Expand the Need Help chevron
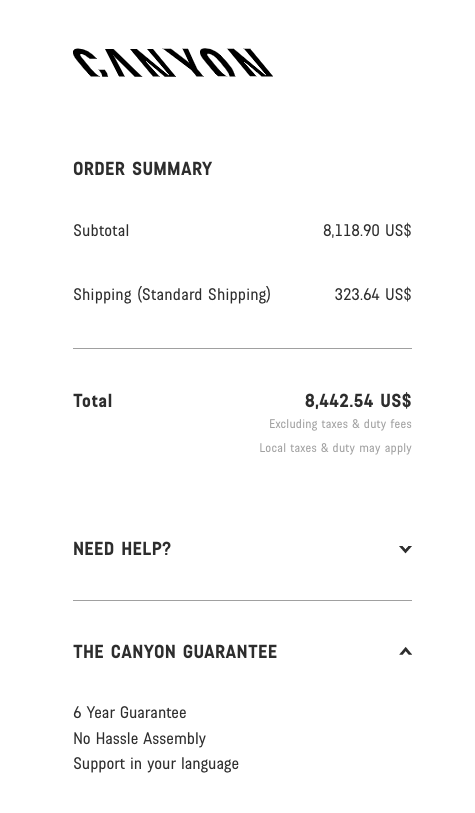Viewport: 475px width, 813px height. point(406,549)
